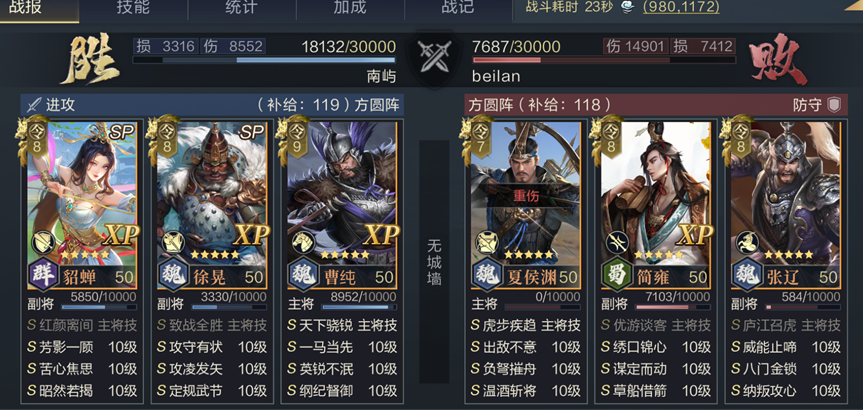
Task: Go to the 战记 tab
Action: pyautogui.click(x=458, y=8)
